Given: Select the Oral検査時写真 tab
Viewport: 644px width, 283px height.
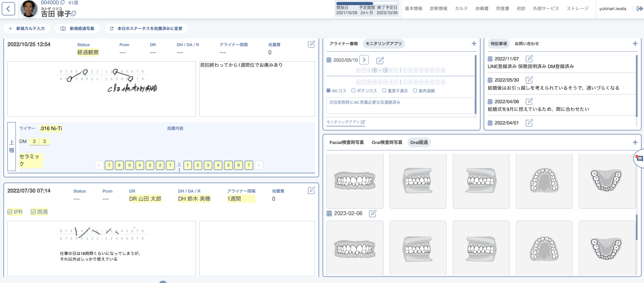Looking at the screenshot, I should click(387, 143).
